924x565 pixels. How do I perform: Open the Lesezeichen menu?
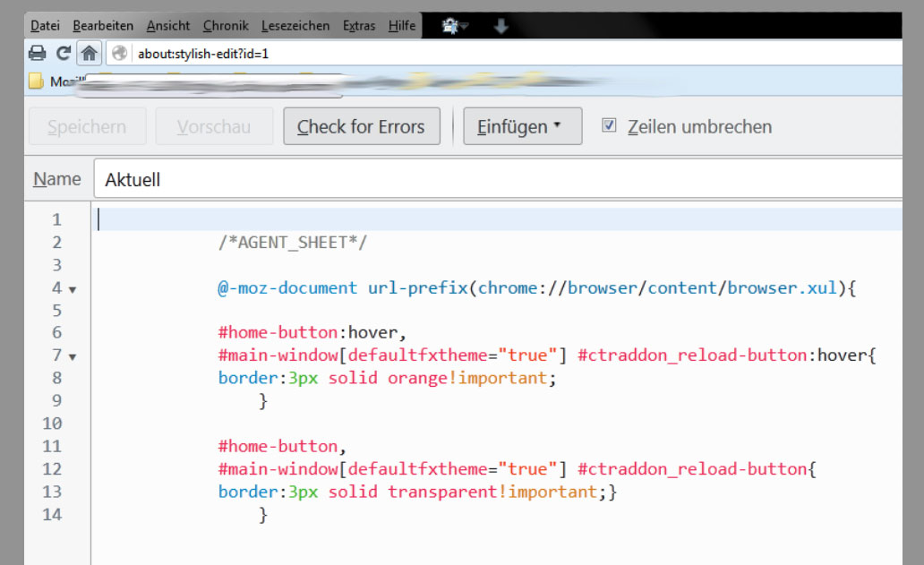(295, 26)
